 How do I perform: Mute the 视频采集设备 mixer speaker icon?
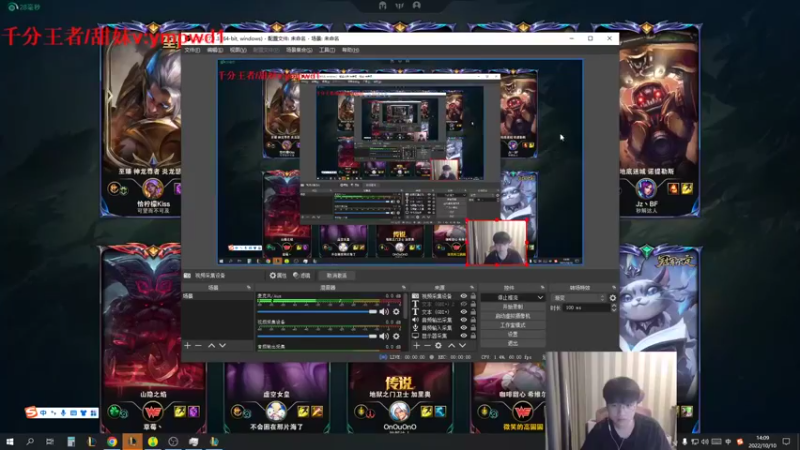(x=384, y=336)
